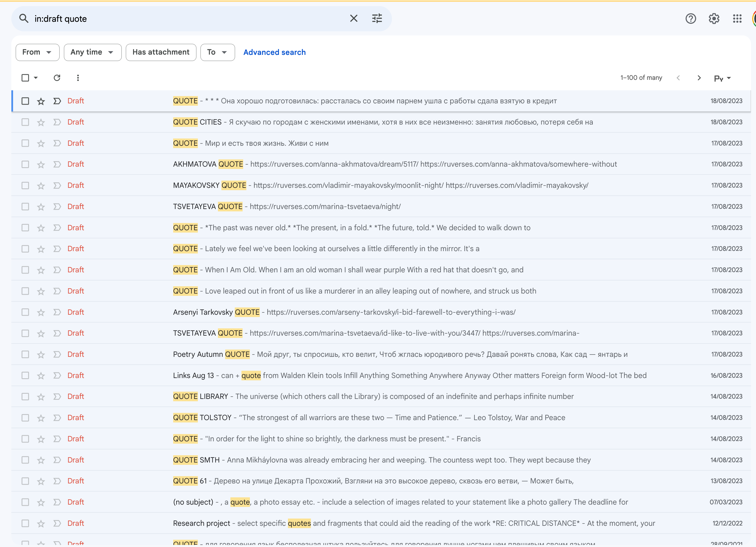Check the Research project draft box
The image size is (756, 547).
(25, 523)
